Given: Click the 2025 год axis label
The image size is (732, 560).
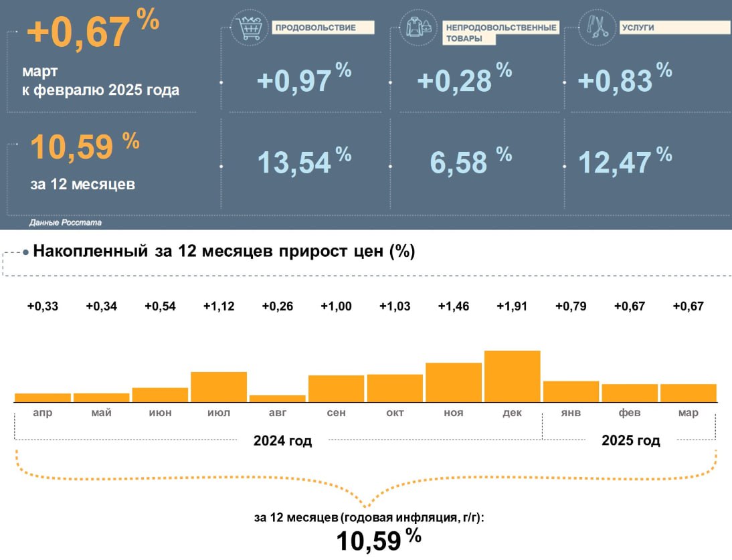Looking at the screenshot, I should 630,441.
